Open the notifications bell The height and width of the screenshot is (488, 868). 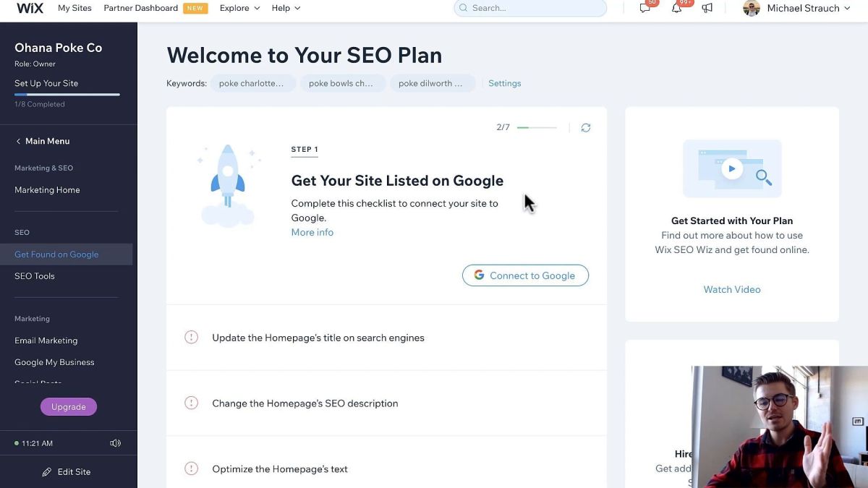(676, 8)
